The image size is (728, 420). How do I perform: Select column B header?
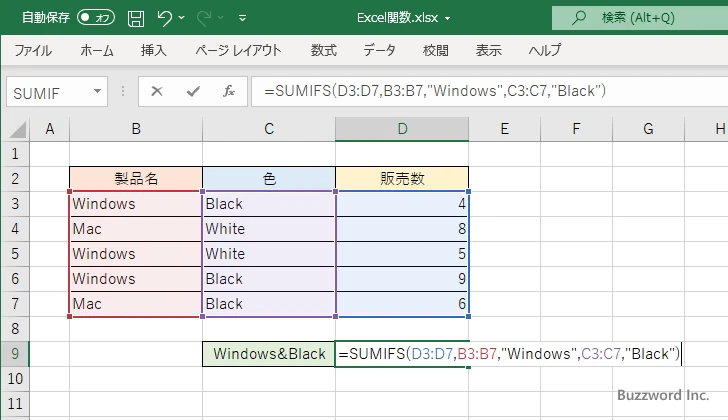coord(136,129)
